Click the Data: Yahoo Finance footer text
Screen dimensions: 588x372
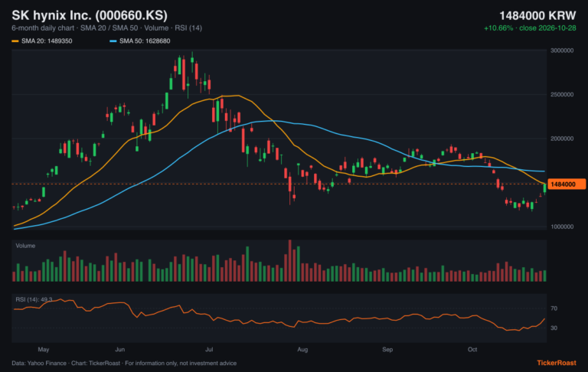click(124, 363)
